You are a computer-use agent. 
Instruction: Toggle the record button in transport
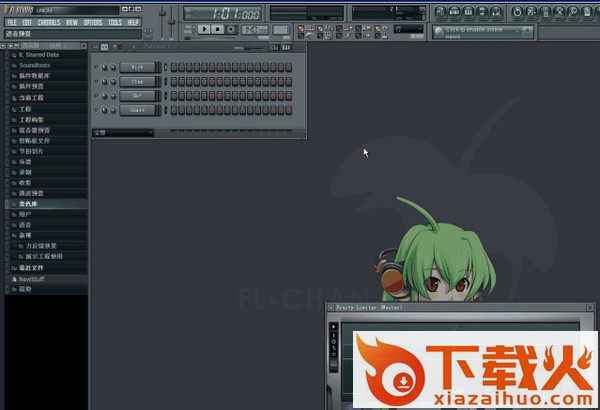(231, 29)
